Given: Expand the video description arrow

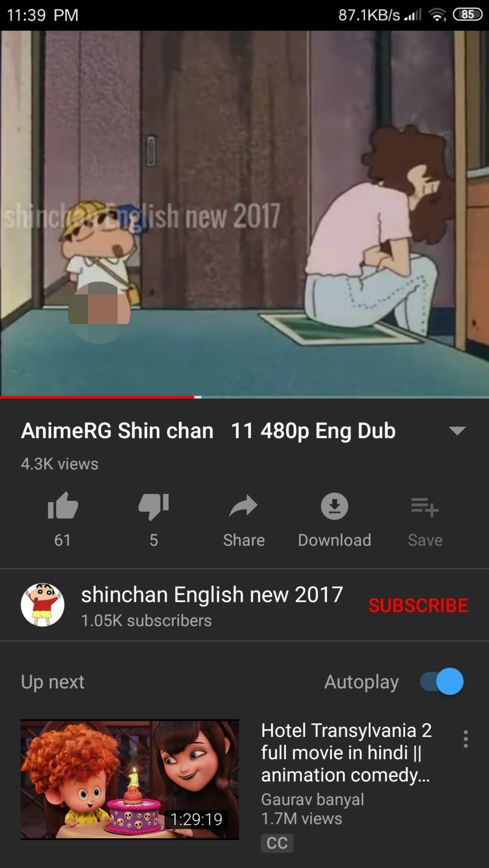Looking at the screenshot, I should (x=457, y=431).
